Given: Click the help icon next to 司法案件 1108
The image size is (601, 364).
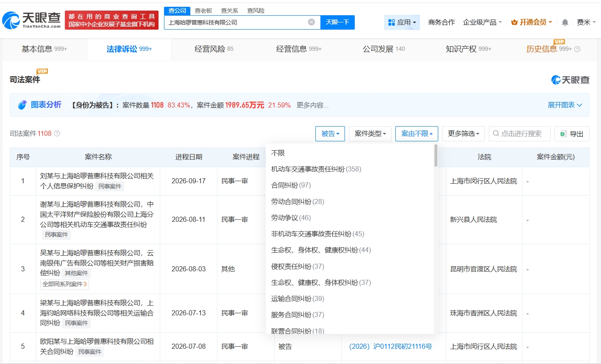Looking at the screenshot, I should (57, 133).
